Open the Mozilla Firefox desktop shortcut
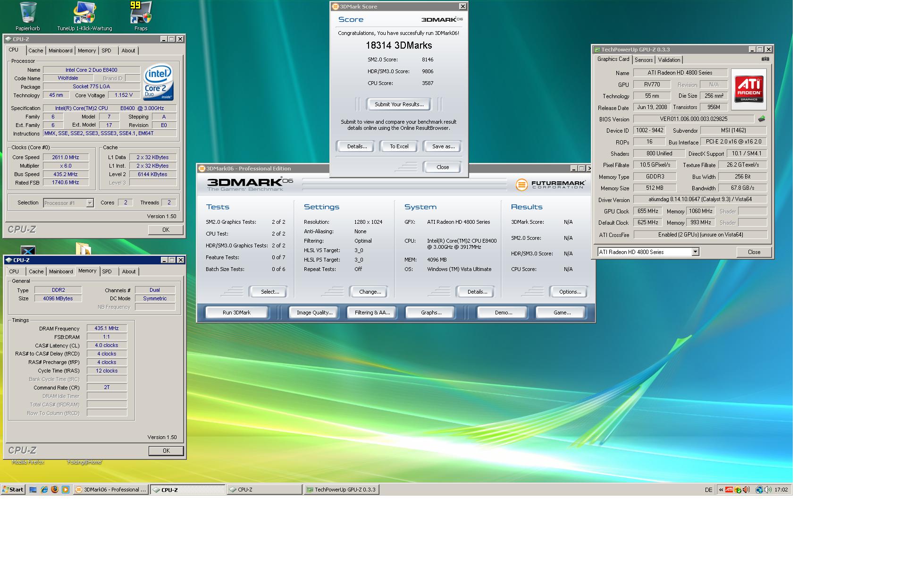The height and width of the screenshot is (584, 924). [x=28, y=462]
